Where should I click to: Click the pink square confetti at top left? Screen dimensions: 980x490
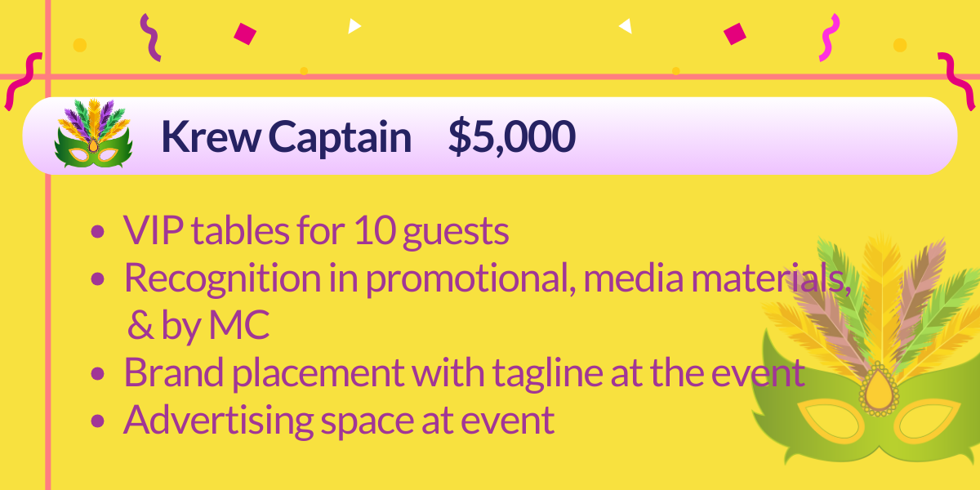(x=245, y=33)
